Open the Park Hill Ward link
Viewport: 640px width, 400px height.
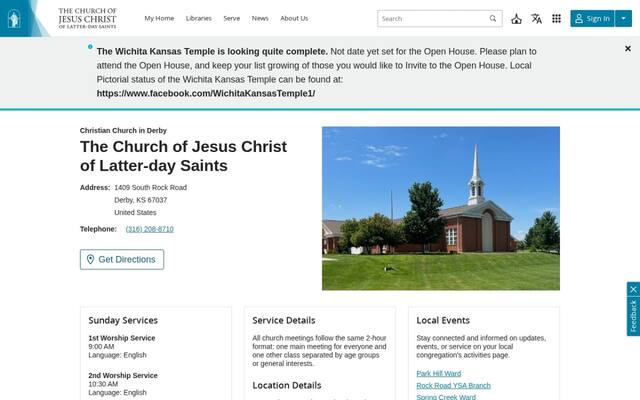[439, 373]
